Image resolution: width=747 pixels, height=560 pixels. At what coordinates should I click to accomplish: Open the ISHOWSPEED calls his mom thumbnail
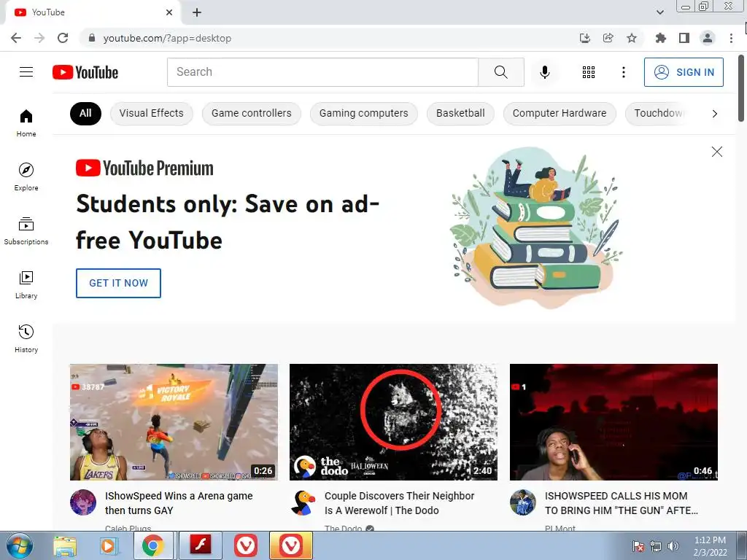click(614, 422)
